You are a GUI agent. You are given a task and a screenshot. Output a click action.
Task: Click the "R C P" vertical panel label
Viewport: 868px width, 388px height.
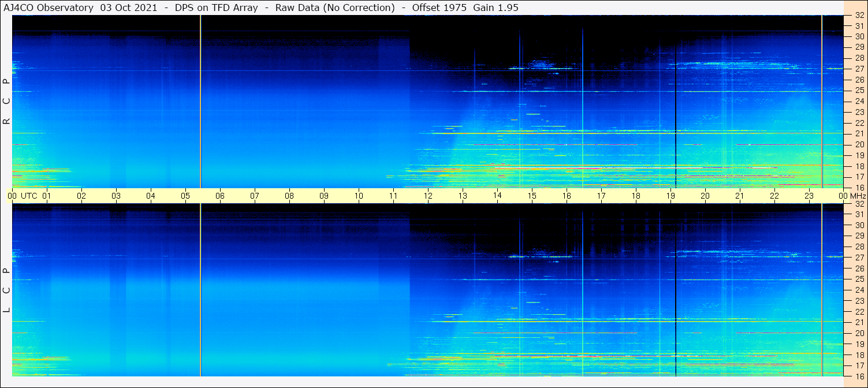[7, 101]
